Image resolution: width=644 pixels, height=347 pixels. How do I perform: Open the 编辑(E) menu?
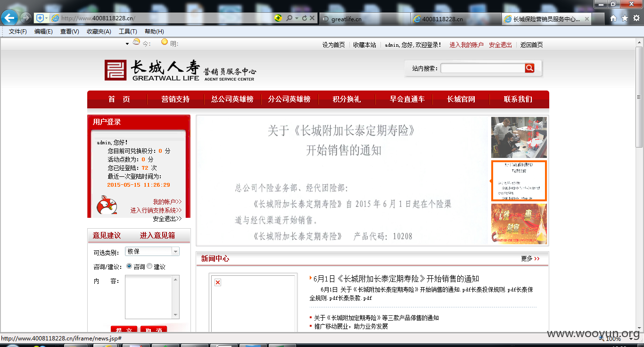(x=43, y=32)
